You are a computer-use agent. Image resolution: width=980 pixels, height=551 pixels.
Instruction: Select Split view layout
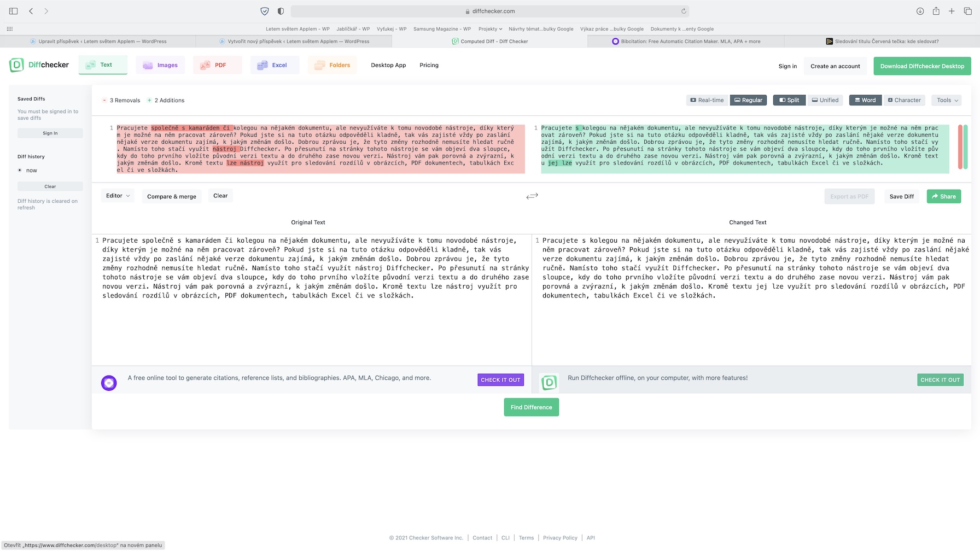[789, 100]
